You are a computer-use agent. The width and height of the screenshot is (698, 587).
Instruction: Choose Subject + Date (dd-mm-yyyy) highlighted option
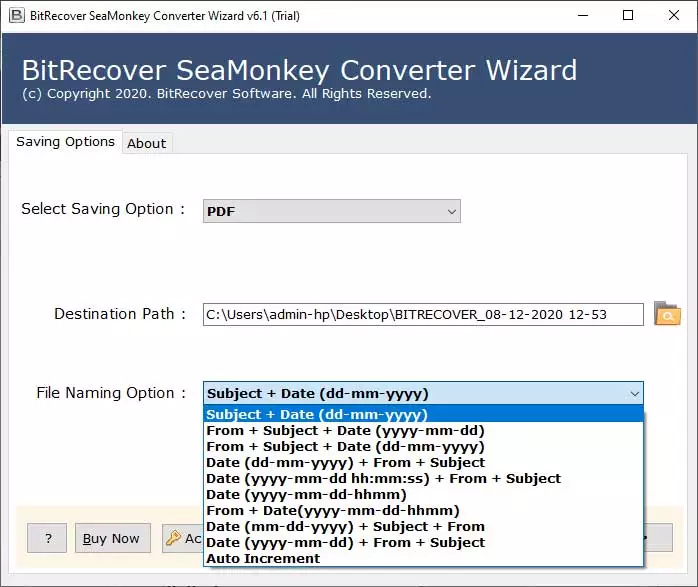[x=423, y=414]
